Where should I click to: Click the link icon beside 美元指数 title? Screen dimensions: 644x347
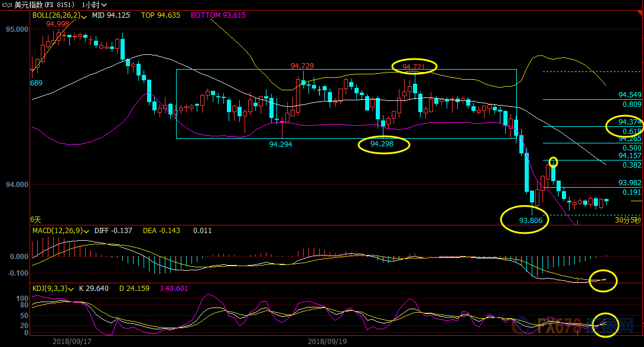tap(7, 5)
